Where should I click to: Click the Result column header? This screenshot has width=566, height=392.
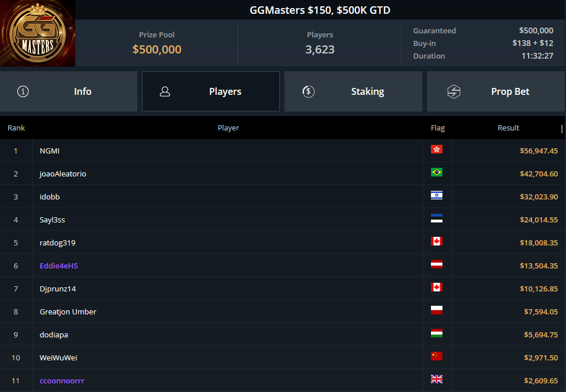[x=508, y=128]
